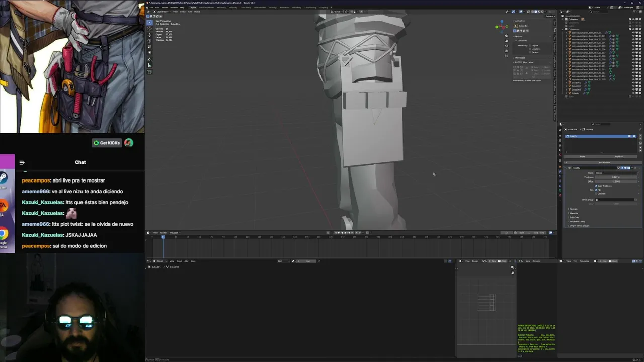
Task: Click the Vertex Group field
Action: pos(615,200)
